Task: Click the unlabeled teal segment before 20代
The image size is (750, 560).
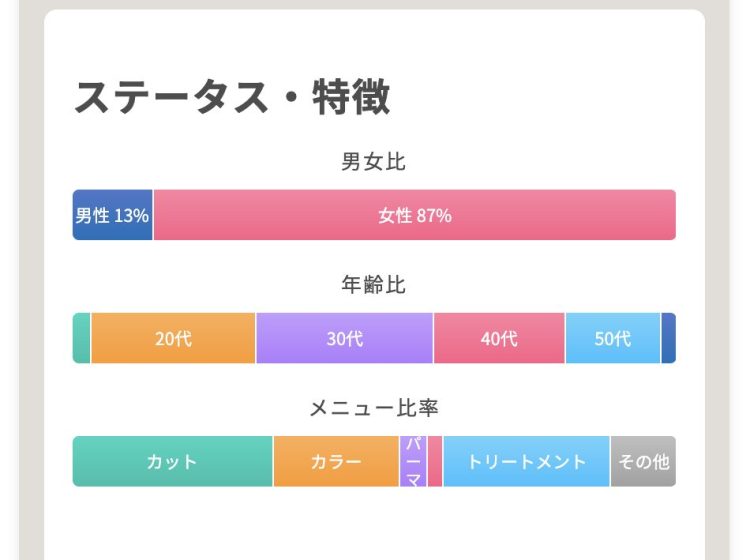Action: [x=81, y=338]
